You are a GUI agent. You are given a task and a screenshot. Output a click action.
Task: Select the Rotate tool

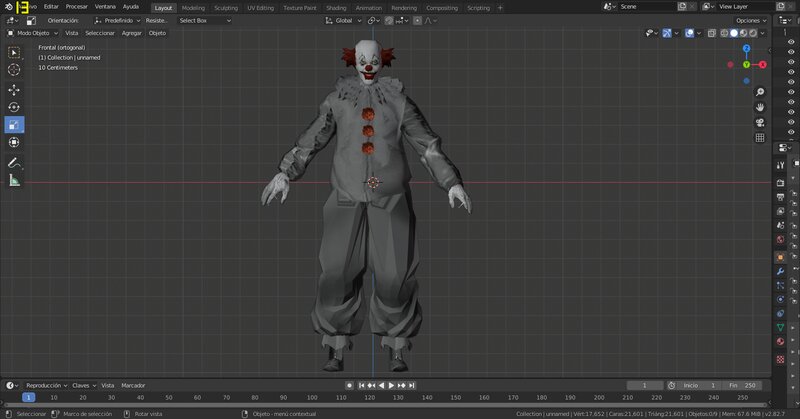(14, 107)
